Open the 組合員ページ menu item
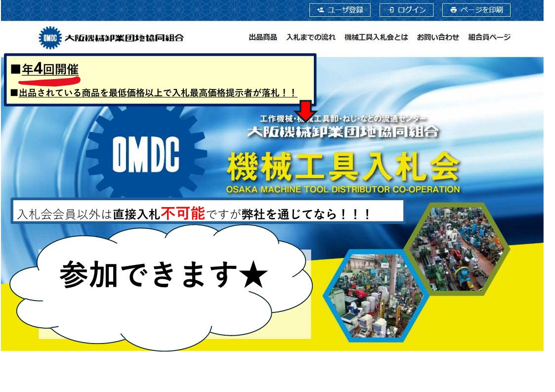Image resolution: width=555 pixels, height=392 pixels. coord(489,37)
